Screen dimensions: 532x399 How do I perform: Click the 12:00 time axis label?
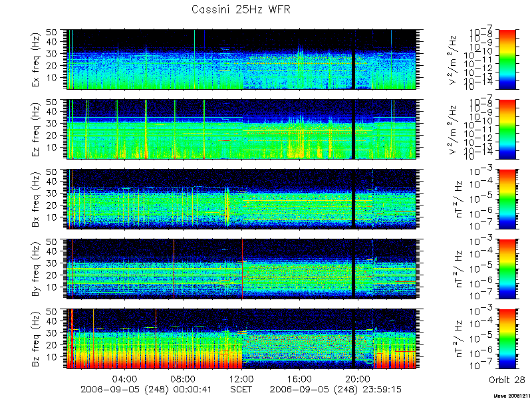(x=241, y=379)
